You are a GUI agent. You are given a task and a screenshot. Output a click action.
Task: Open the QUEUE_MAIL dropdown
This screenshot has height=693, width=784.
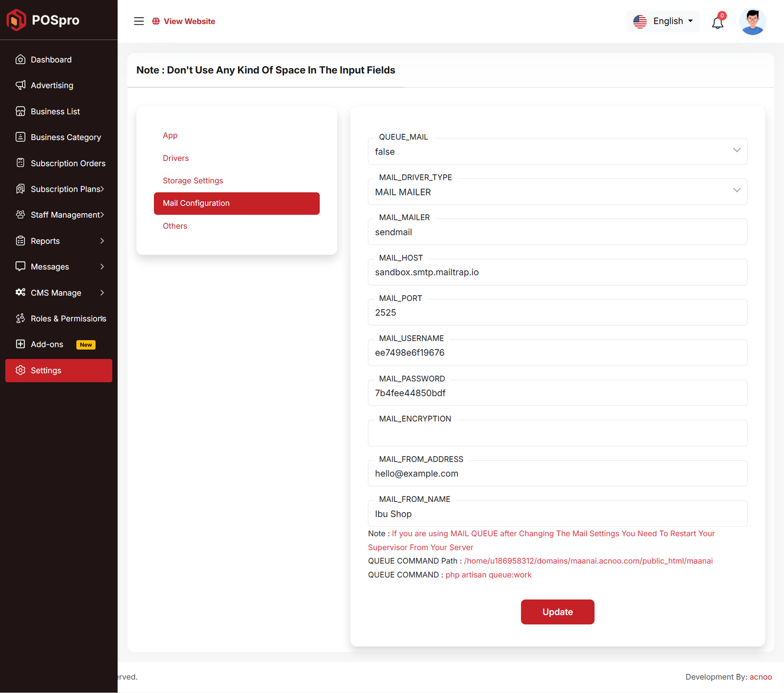point(557,151)
